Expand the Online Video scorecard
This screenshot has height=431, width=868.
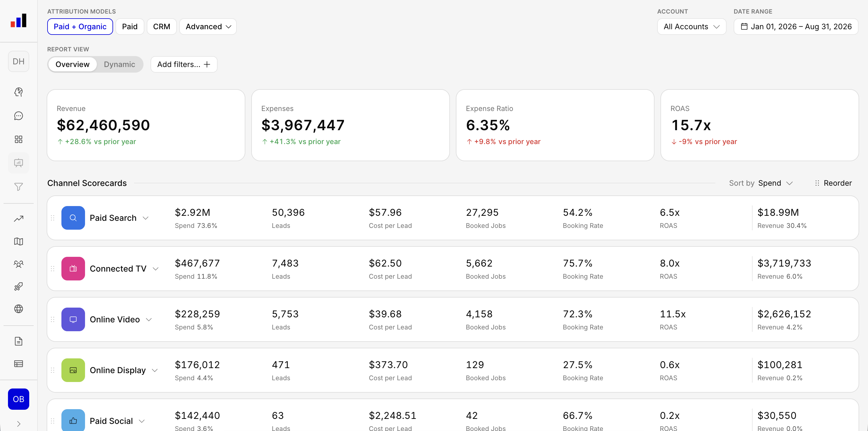[x=149, y=319]
